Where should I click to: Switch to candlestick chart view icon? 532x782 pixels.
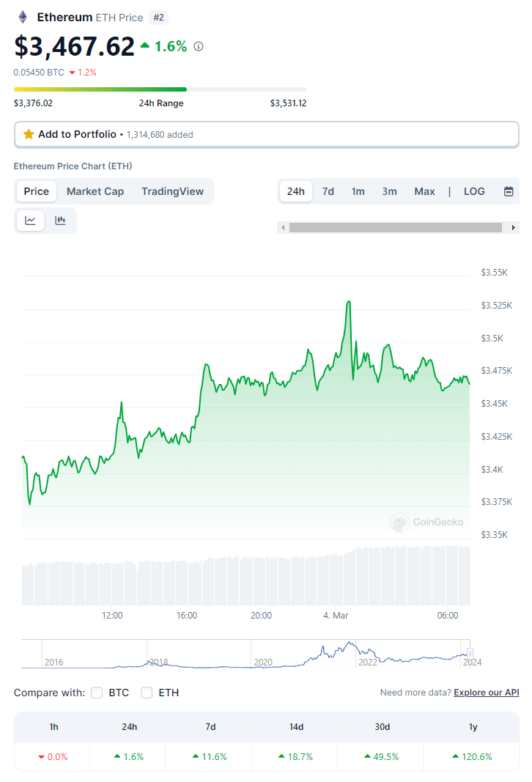pos(60,221)
